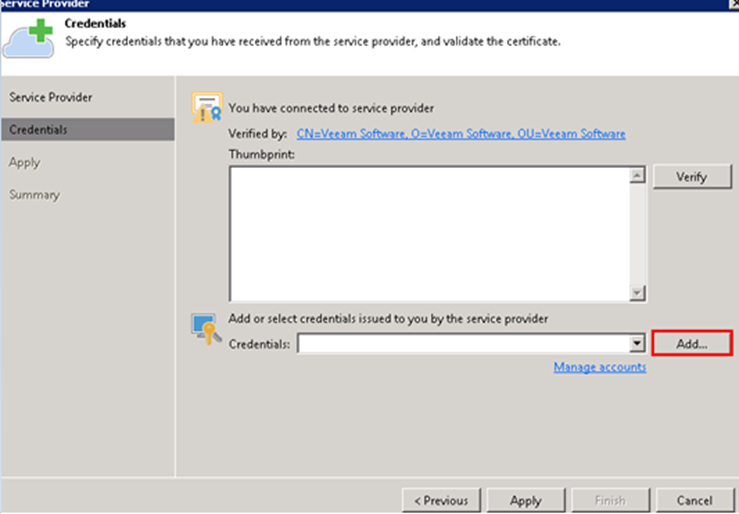Open the Veeam Software certificate link
739x514 pixels.
pyautogui.click(x=461, y=134)
